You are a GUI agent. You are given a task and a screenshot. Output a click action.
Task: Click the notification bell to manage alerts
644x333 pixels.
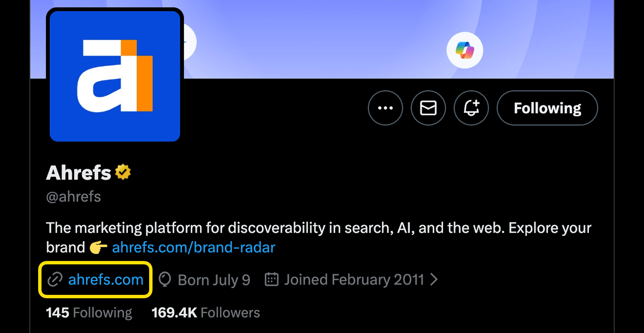[x=471, y=108]
